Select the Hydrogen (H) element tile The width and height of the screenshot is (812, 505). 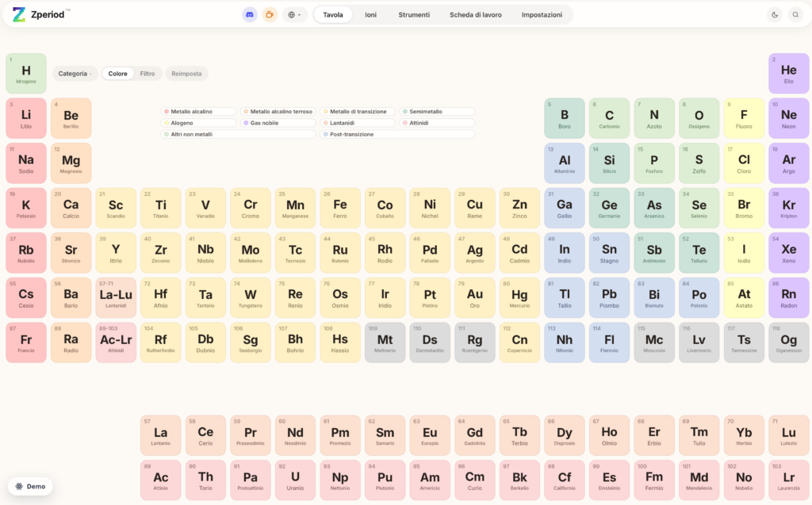click(26, 74)
